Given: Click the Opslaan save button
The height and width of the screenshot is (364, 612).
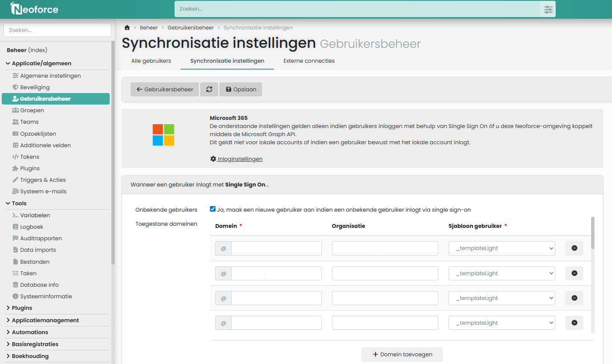Looking at the screenshot, I should (241, 89).
